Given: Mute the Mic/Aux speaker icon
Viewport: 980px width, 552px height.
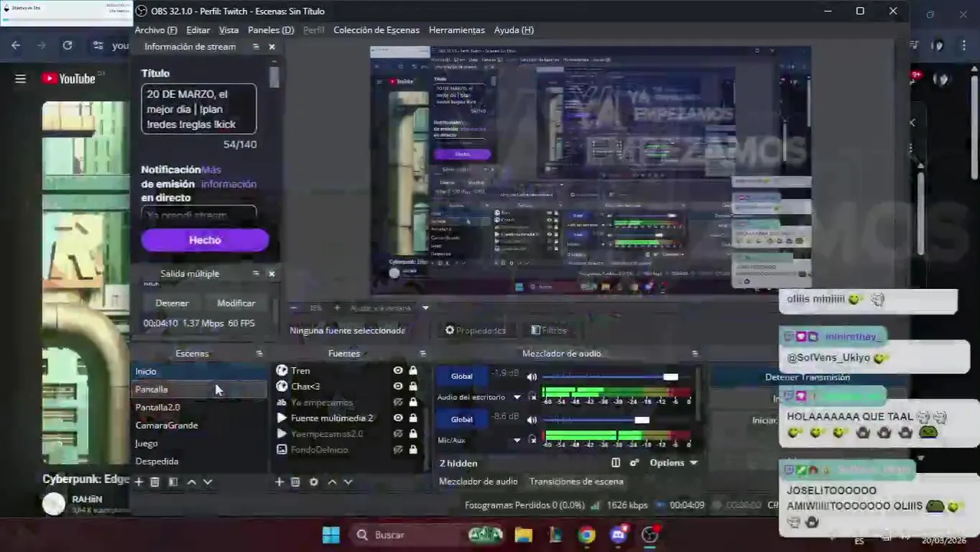Looking at the screenshot, I should (x=532, y=420).
